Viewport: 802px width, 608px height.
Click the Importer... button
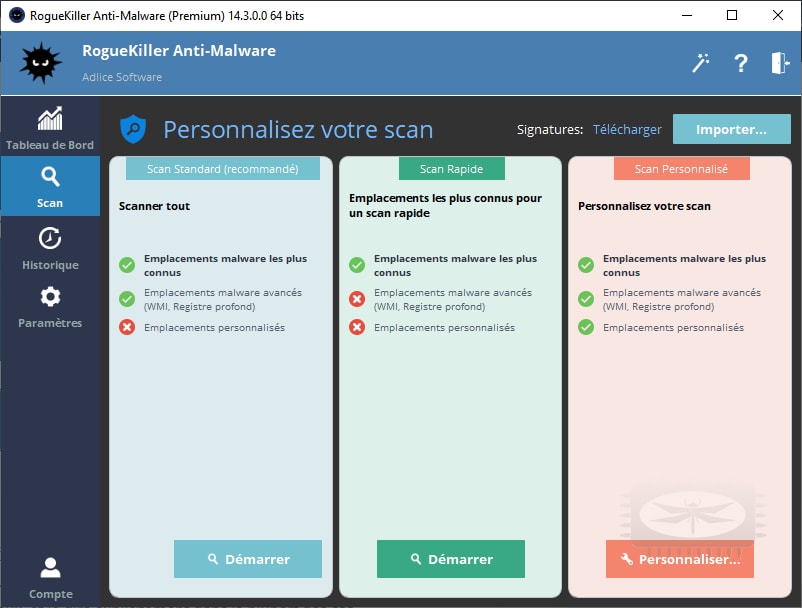(731, 129)
